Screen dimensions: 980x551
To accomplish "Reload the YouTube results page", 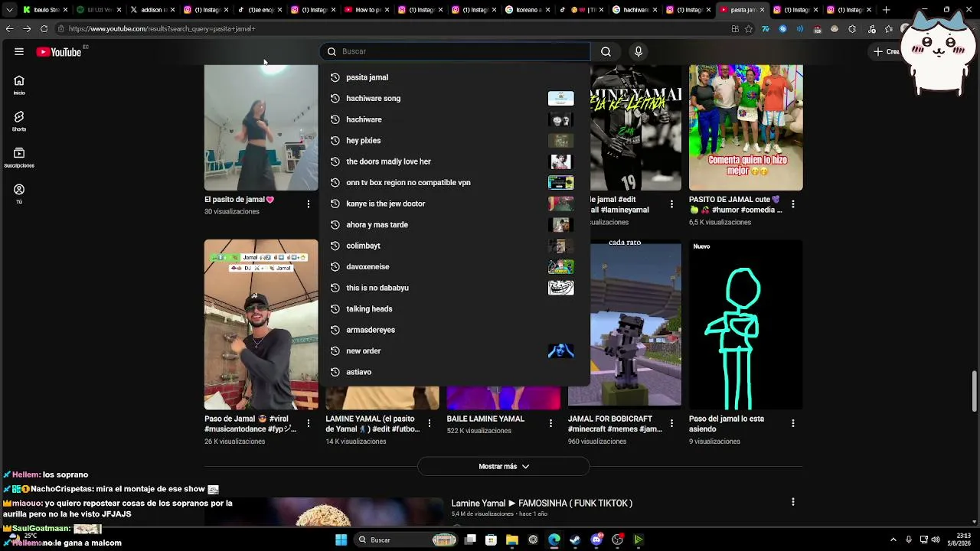I will point(44,28).
